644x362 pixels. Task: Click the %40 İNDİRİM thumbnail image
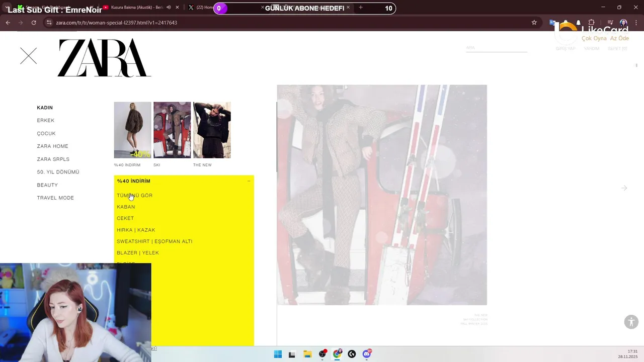(x=132, y=130)
